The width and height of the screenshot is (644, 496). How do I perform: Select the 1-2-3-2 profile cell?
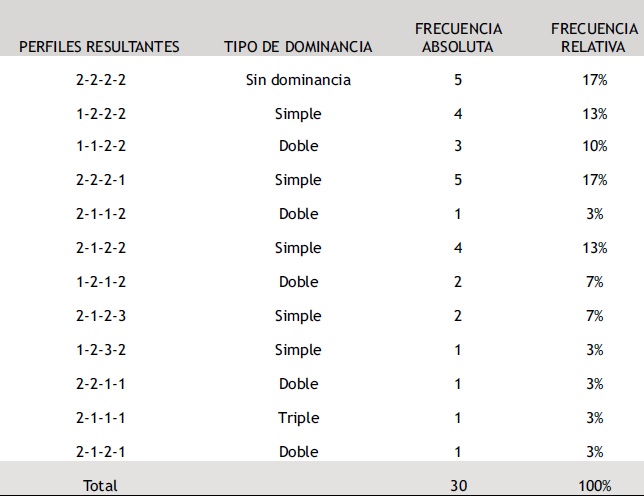(x=101, y=350)
